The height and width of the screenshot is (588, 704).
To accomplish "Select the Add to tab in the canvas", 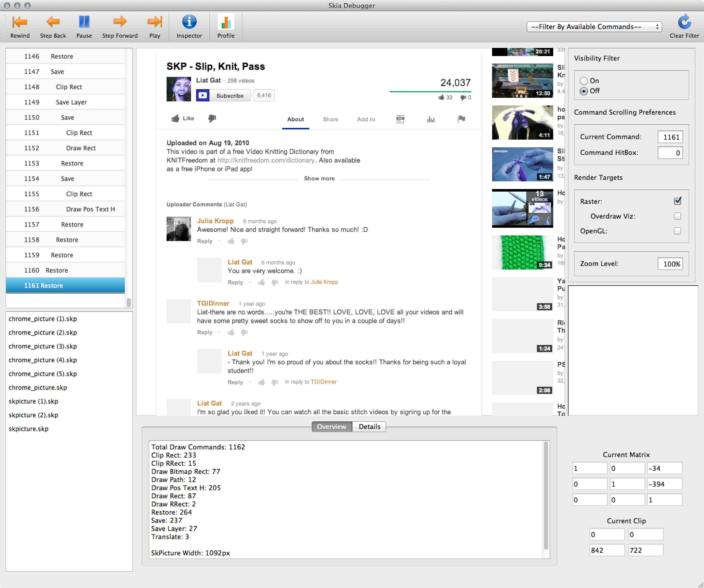I will 366,119.
